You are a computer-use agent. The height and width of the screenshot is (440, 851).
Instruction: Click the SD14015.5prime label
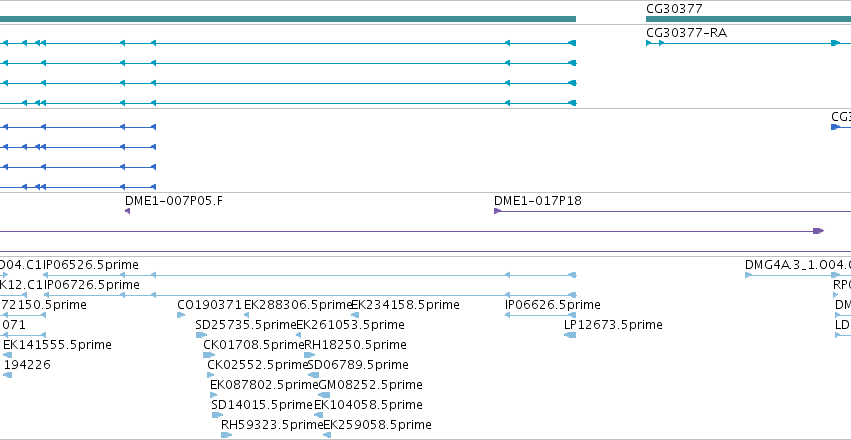pos(262,405)
